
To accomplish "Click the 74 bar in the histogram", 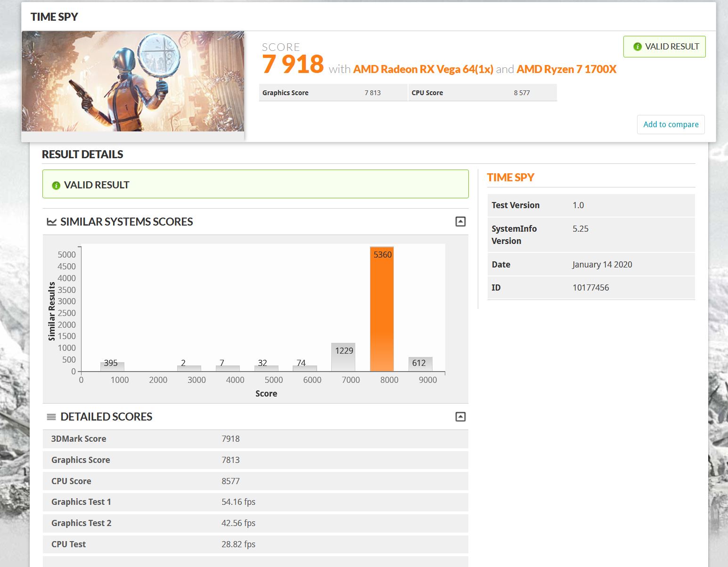I will (x=304, y=368).
